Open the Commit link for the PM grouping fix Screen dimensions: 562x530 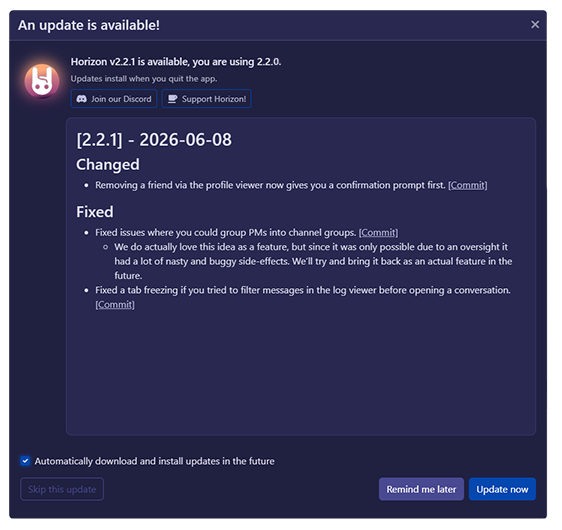[x=378, y=233]
